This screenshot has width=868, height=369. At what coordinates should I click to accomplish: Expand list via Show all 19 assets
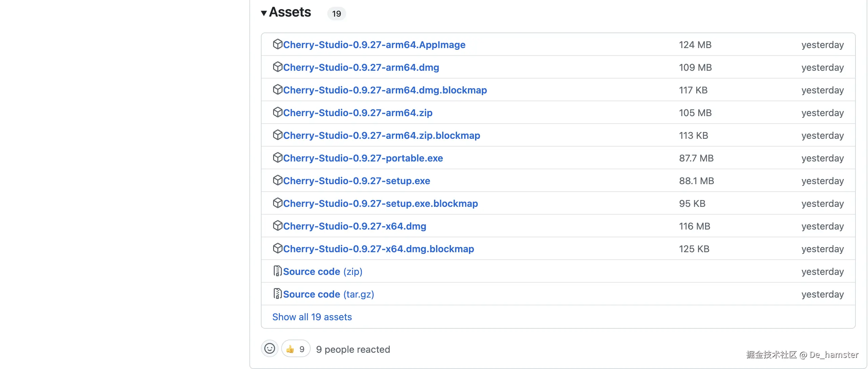tap(312, 317)
